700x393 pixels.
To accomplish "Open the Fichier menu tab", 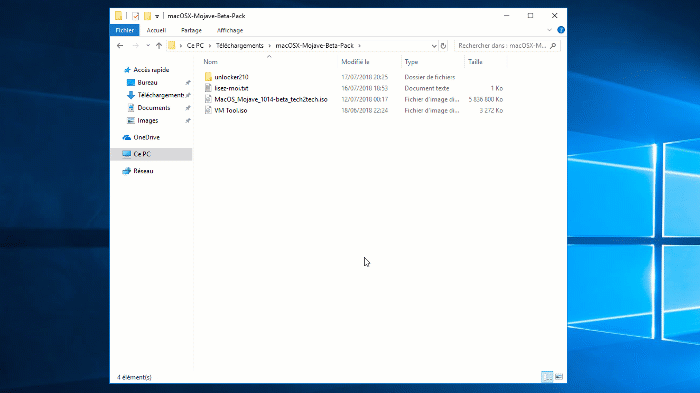I will coord(125,30).
